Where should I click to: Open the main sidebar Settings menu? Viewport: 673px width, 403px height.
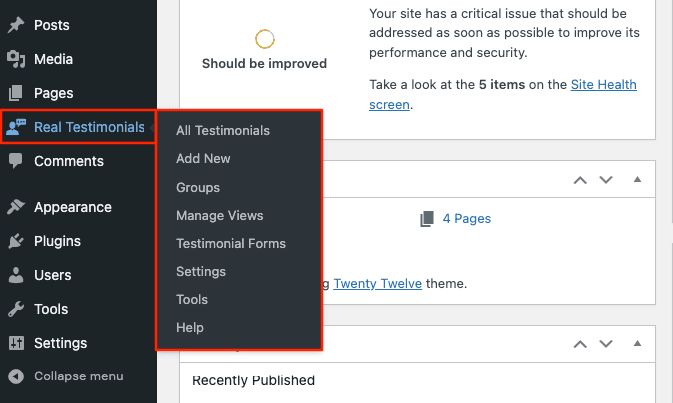point(78,343)
